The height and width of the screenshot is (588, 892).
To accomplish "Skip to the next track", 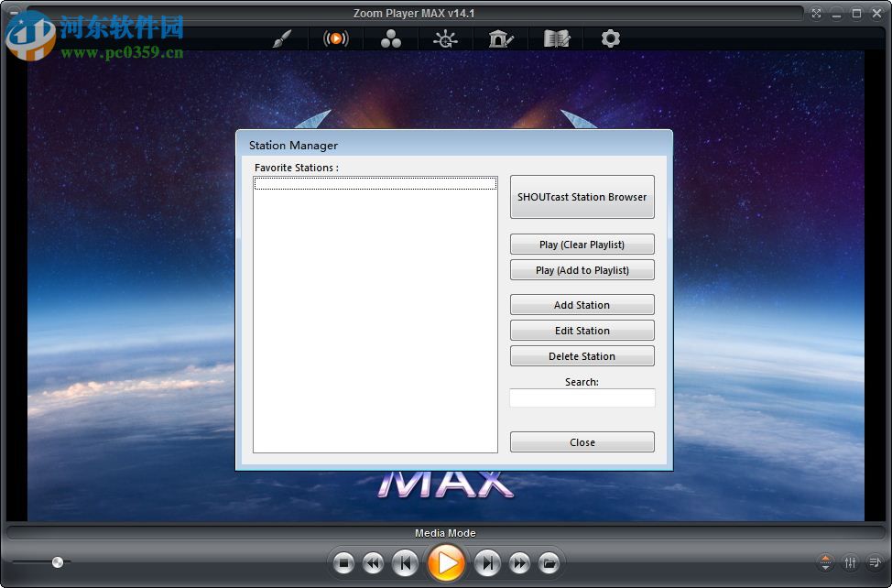I will [x=488, y=563].
